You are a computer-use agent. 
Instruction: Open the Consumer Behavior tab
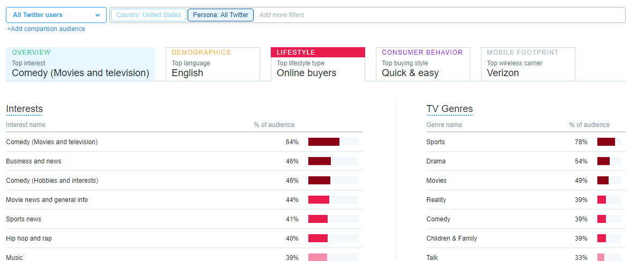[423, 64]
